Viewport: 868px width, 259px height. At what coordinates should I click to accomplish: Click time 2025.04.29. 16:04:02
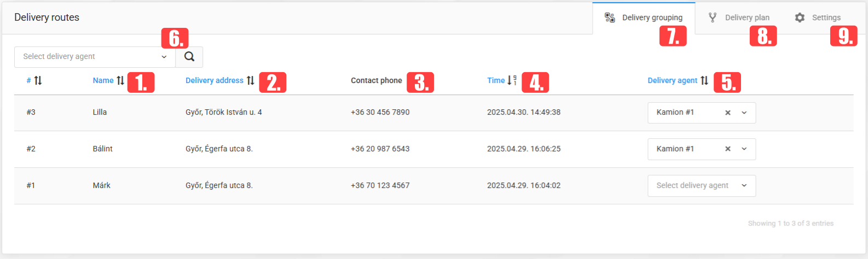coord(524,185)
